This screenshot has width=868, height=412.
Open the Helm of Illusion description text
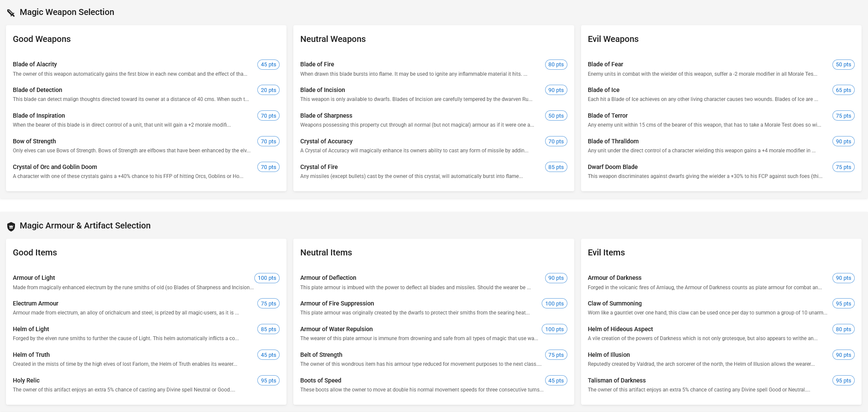coord(701,364)
